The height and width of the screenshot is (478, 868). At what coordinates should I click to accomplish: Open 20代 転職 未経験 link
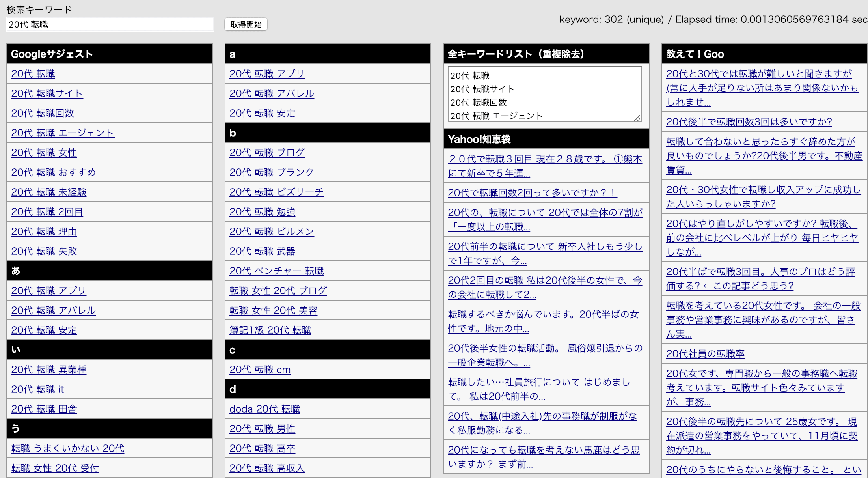pos(49,192)
